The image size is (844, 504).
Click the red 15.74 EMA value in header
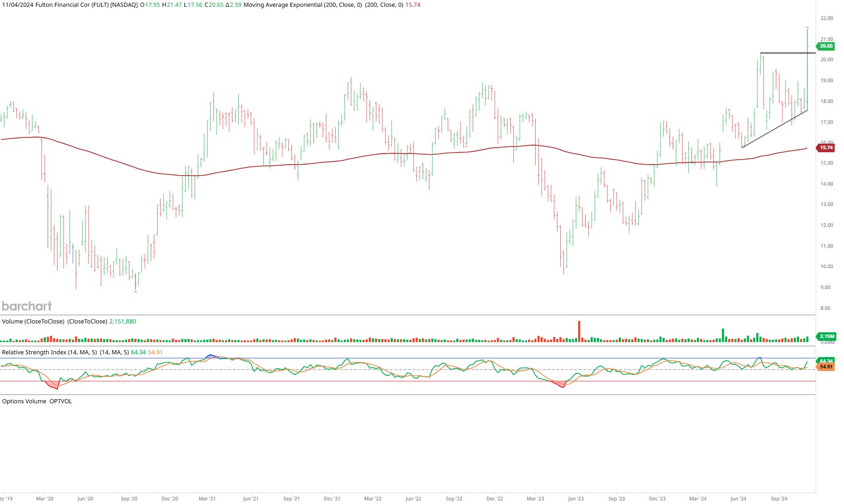coord(413,5)
